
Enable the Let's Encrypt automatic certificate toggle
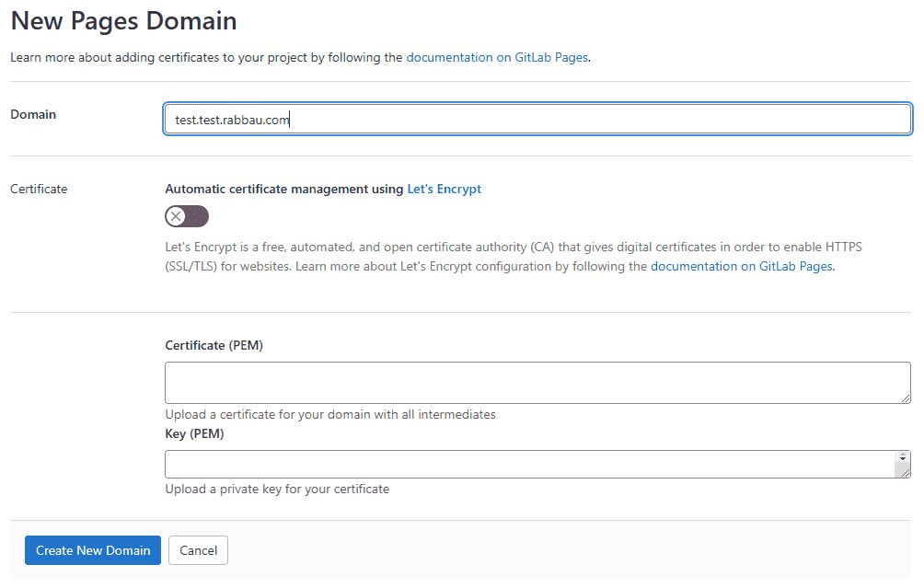pyautogui.click(x=187, y=216)
